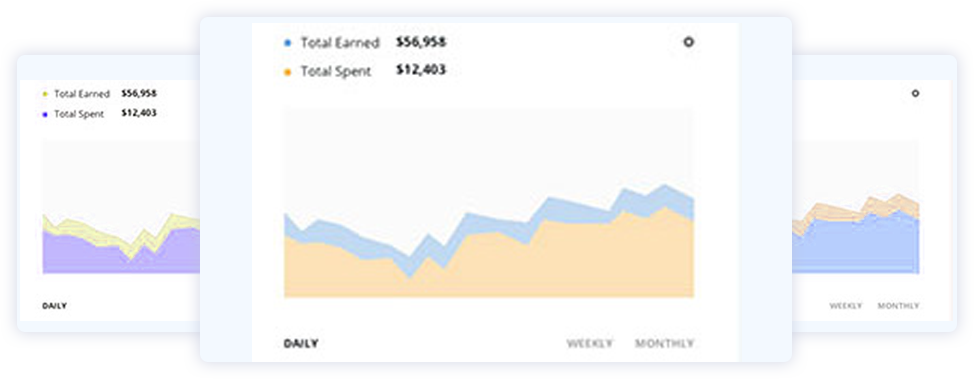974x379 pixels.
Task: Click Total Earned label in center card
Action: click(x=340, y=43)
